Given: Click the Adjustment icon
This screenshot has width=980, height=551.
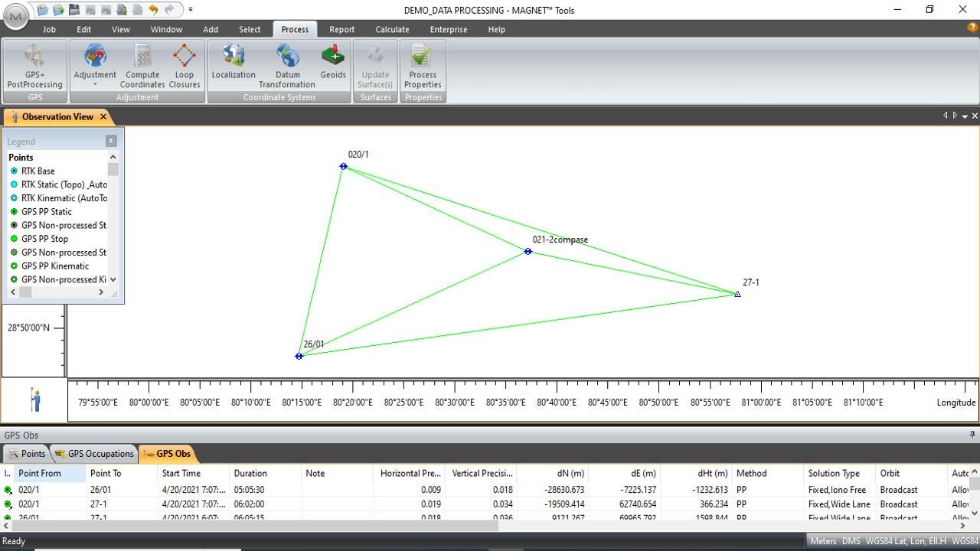Looking at the screenshot, I should (x=95, y=56).
